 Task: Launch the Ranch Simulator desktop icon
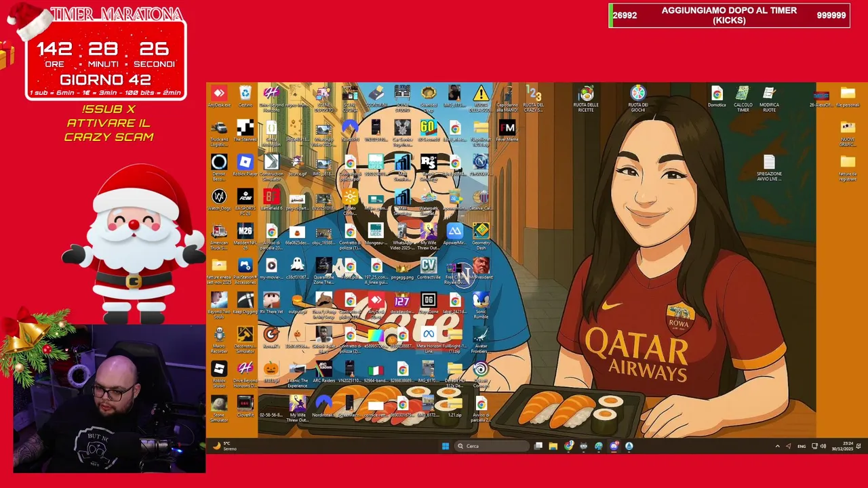point(428,167)
